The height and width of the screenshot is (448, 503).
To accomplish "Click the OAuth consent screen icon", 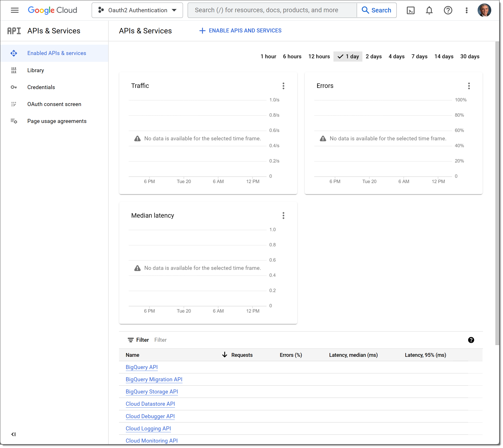I will (x=14, y=104).
